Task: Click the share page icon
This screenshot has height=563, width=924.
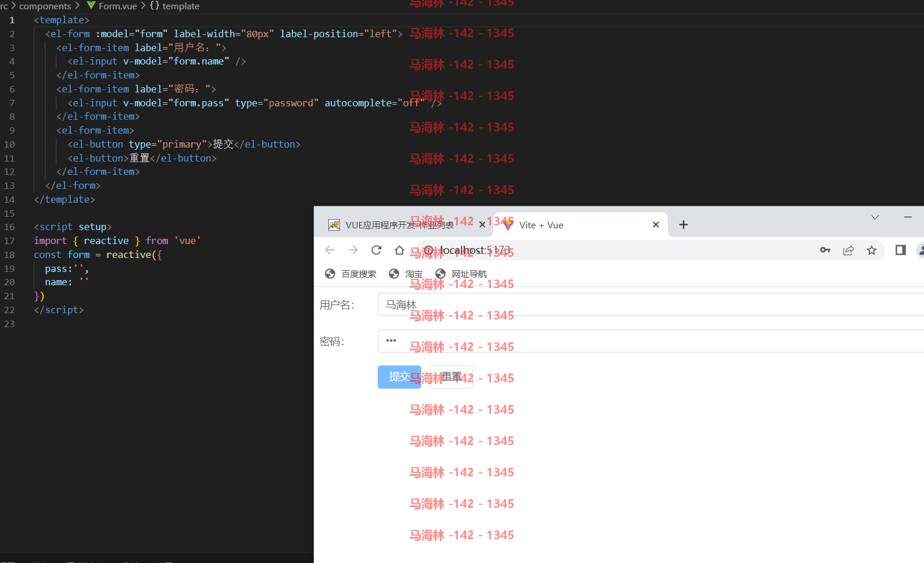Action: tap(848, 250)
